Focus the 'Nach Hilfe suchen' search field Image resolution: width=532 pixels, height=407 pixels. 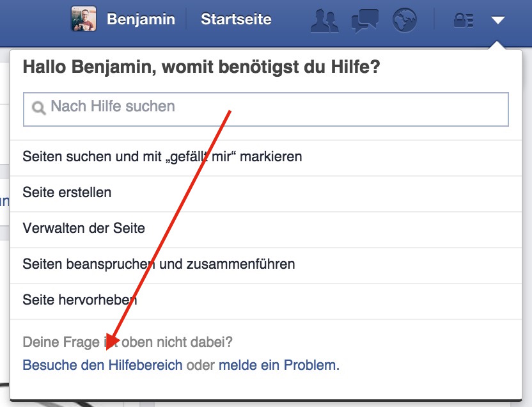(x=275, y=109)
